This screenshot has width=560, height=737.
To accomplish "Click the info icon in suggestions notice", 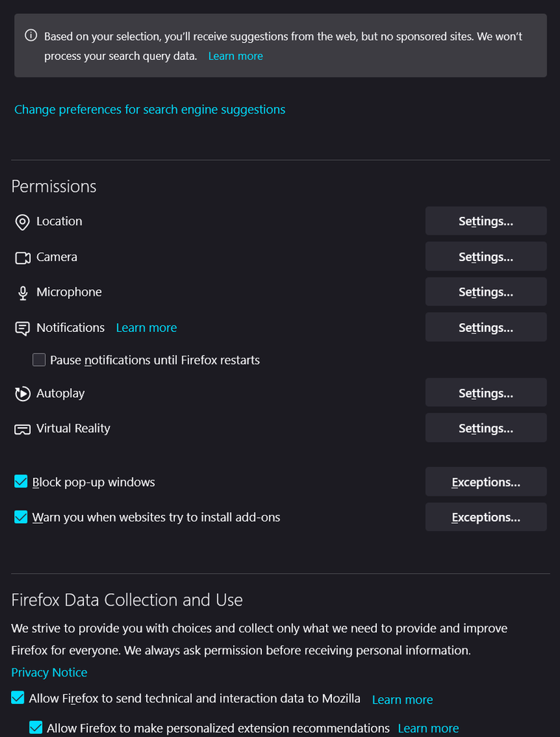I will coord(31,35).
